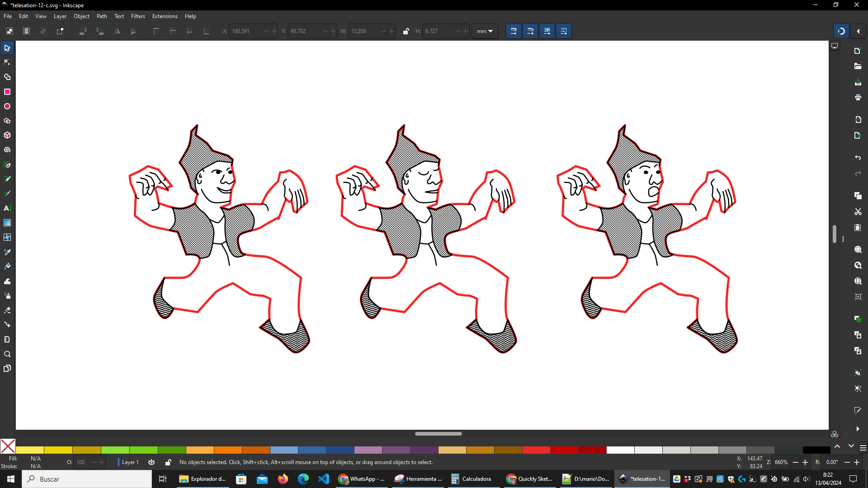
Task: Select the Calligraphy tool
Action: click(7, 193)
